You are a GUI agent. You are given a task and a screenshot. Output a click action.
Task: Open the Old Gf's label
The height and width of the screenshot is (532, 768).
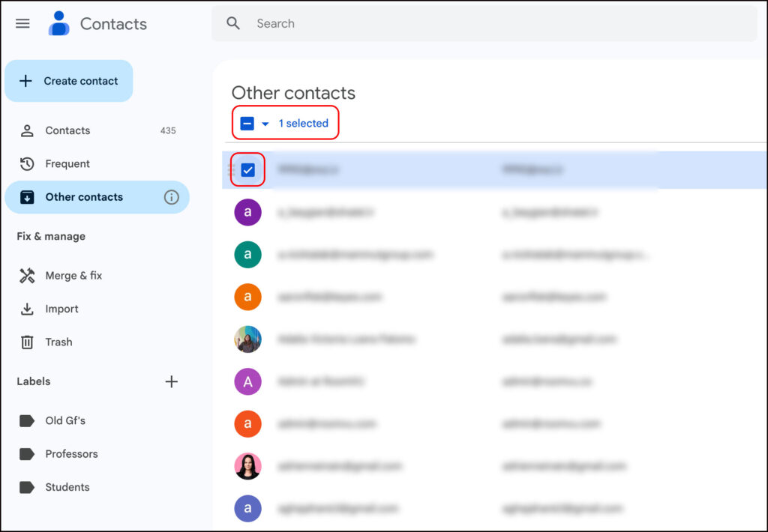click(x=64, y=420)
